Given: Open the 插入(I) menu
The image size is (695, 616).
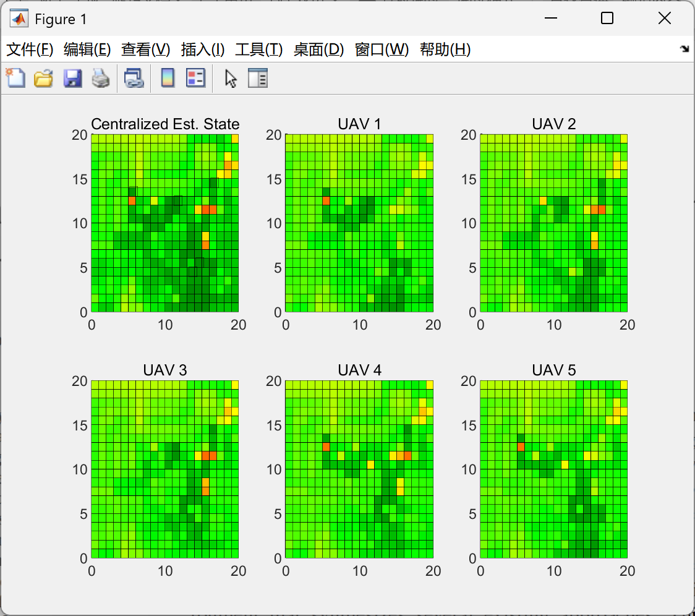Looking at the screenshot, I should tap(203, 49).
